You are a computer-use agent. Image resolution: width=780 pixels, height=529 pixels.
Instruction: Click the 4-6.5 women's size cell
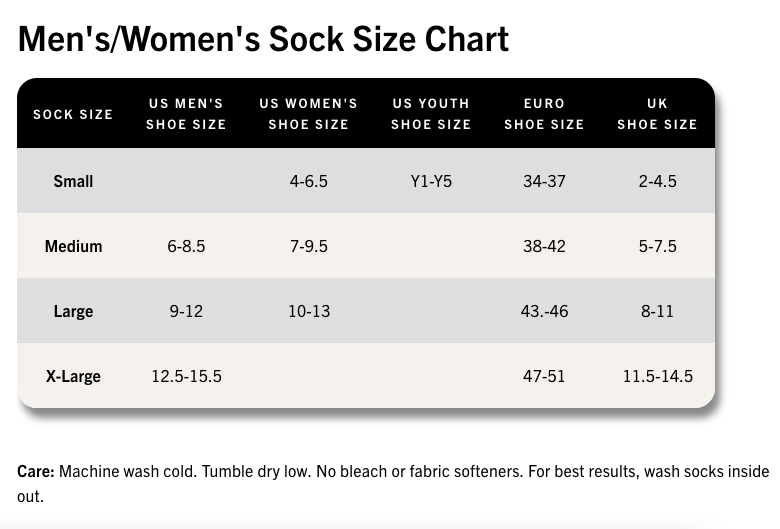pyautogui.click(x=308, y=181)
